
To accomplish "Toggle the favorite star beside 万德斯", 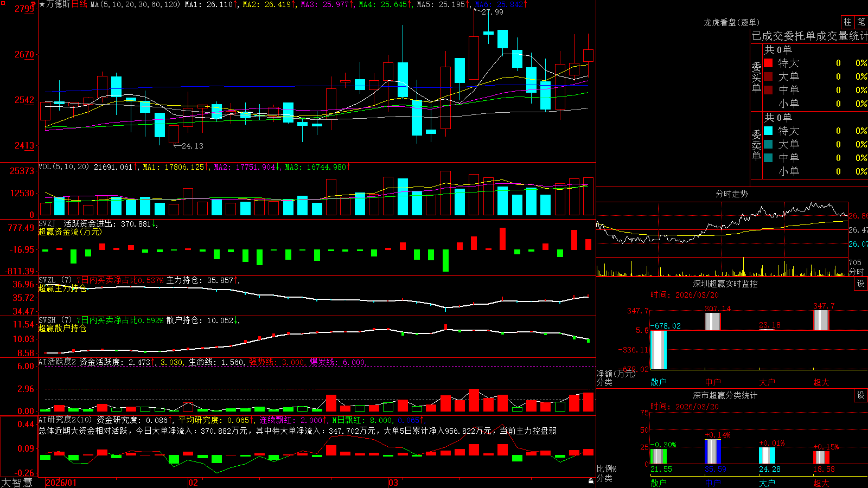I will tap(42, 4).
